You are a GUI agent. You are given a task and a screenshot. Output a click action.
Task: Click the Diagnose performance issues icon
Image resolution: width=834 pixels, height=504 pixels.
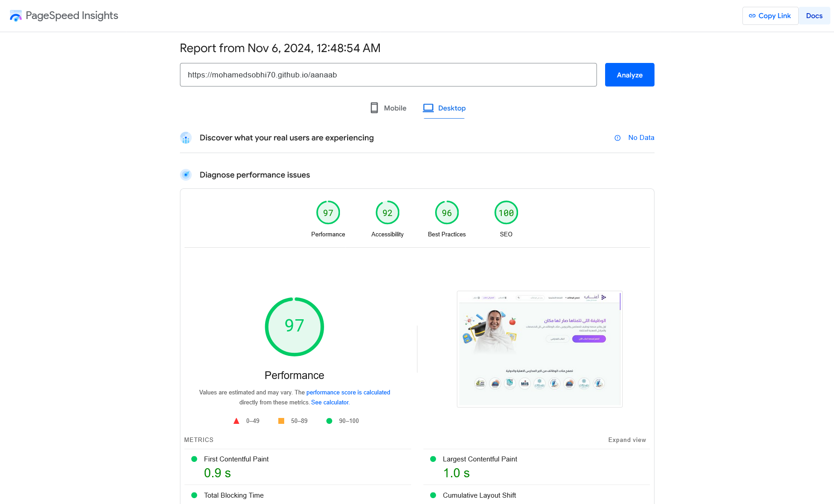186,175
